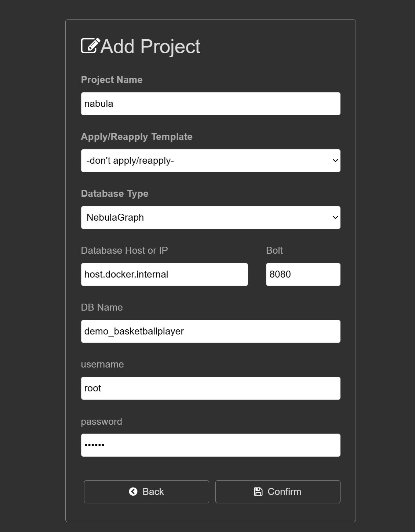
Task: Click the Bolt label above the port field
Action: [x=274, y=250]
